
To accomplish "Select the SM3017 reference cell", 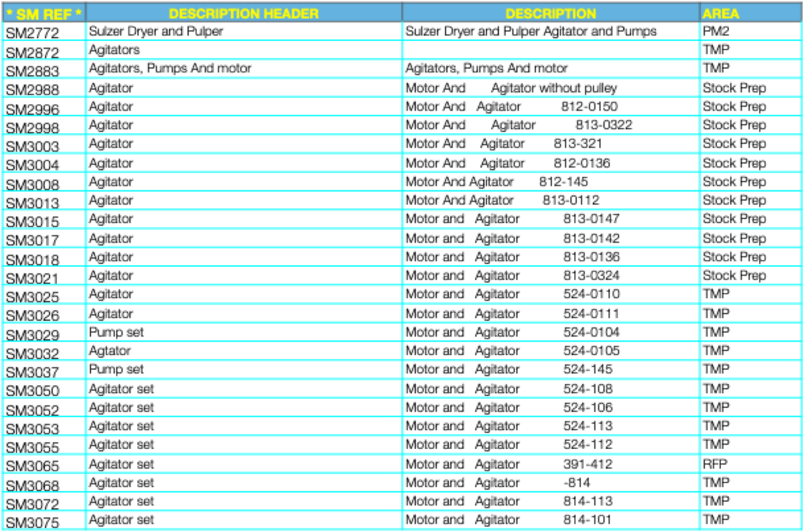I will (x=44, y=239).
